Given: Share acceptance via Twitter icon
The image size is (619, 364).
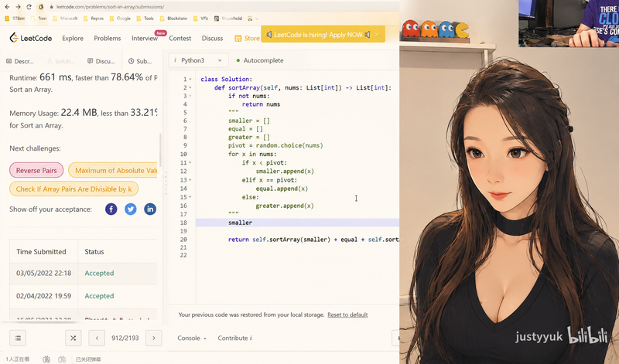Looking at the screenshot, I should click(131, 209).
